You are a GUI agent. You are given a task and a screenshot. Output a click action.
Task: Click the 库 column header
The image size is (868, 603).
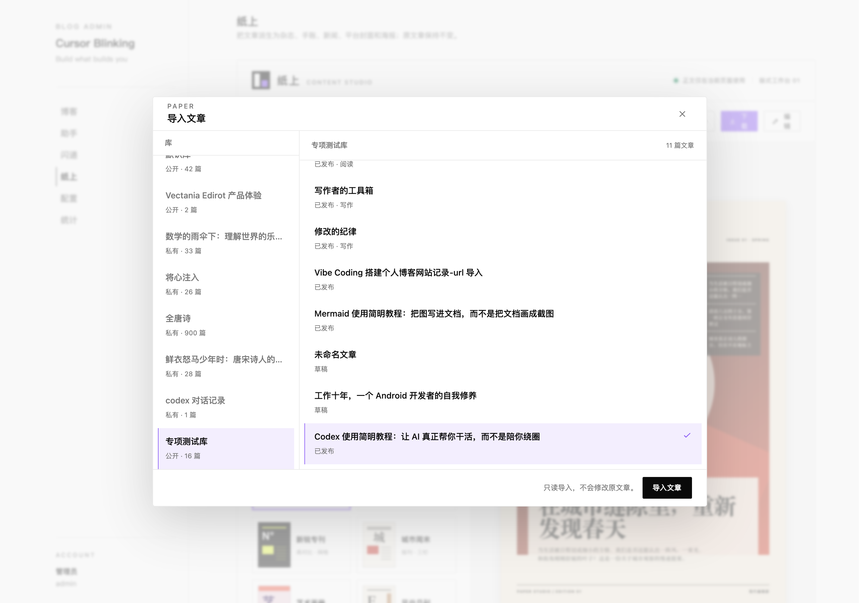coord(168,143)
